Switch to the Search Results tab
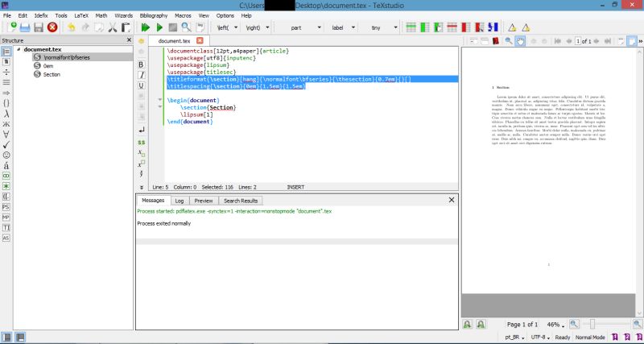 click(241, 201)
